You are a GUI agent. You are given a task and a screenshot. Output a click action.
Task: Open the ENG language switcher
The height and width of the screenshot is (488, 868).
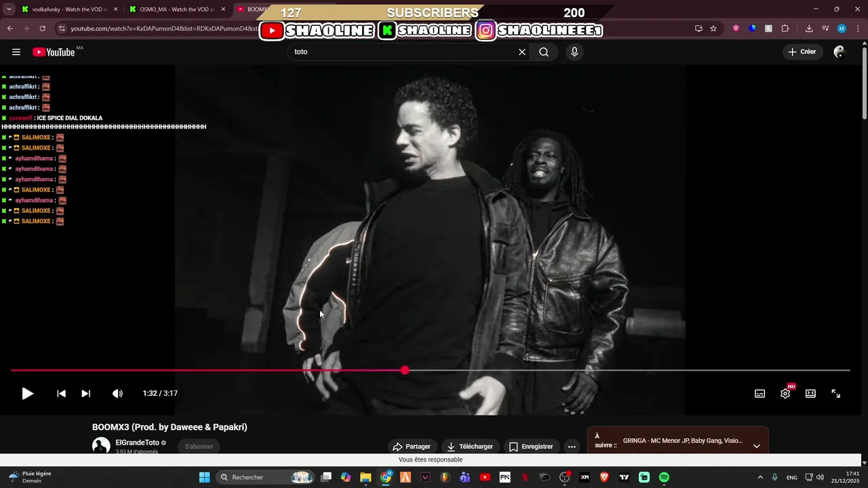tap(792, 477)
